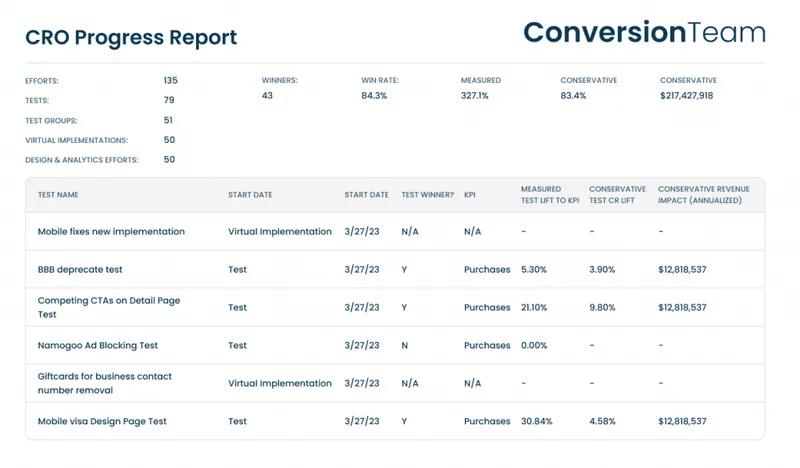Click Purchases KPI in Competing CTAs row
Screen dimensions: 800x468
[487, 308]
